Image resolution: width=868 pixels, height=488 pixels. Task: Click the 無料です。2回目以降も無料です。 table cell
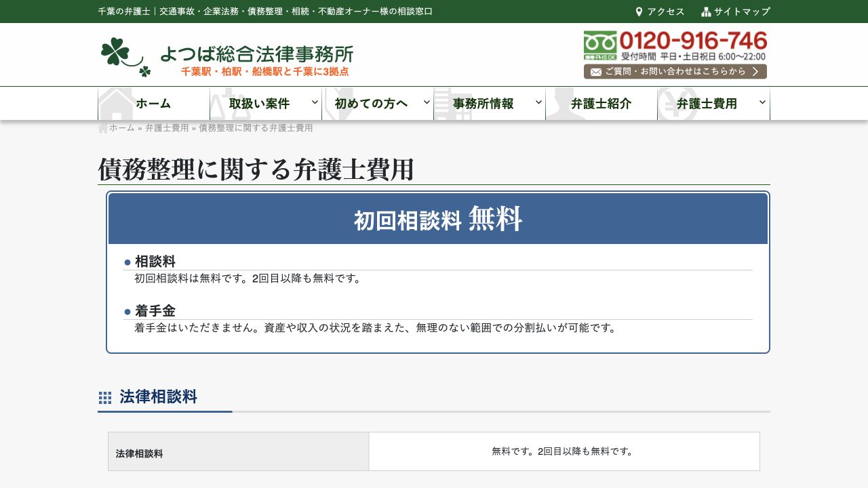coord(564,451)
